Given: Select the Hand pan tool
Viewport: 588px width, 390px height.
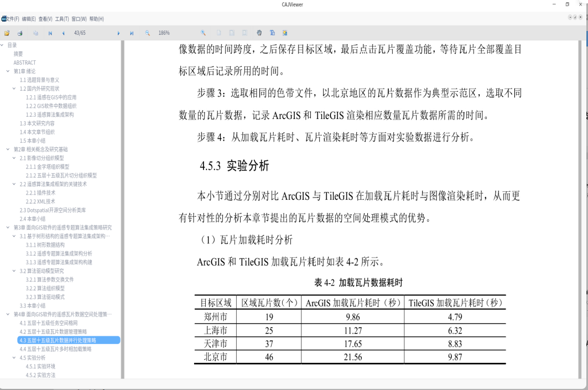Looking at the screenshot, I should tap(259, 33).
